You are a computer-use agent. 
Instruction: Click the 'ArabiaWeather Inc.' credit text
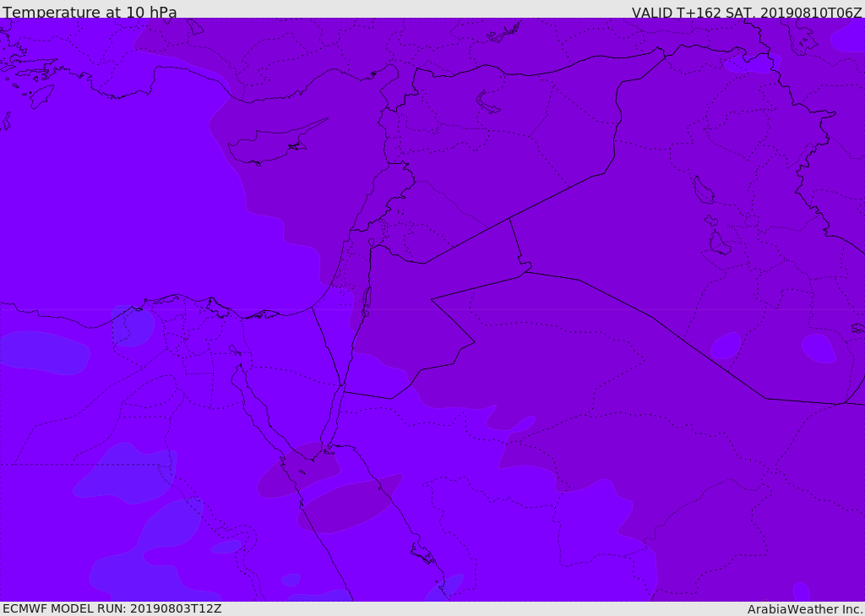tap(805, 609)
